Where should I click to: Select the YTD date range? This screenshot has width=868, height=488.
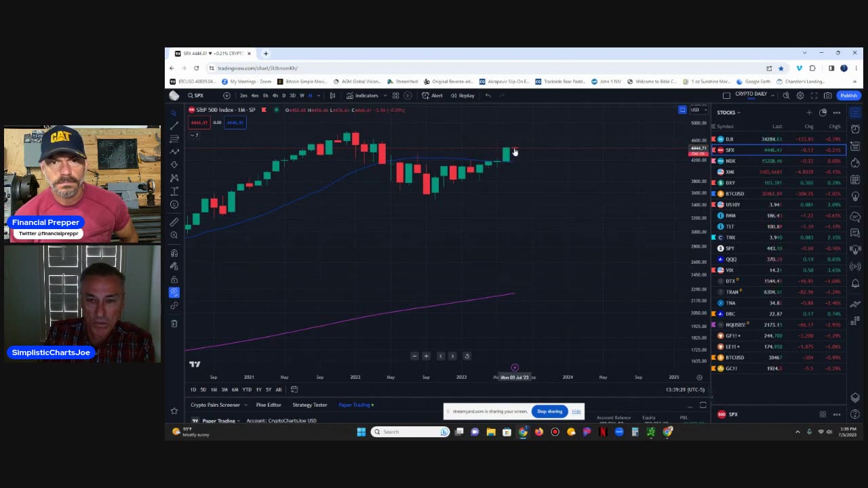(246, 390)
